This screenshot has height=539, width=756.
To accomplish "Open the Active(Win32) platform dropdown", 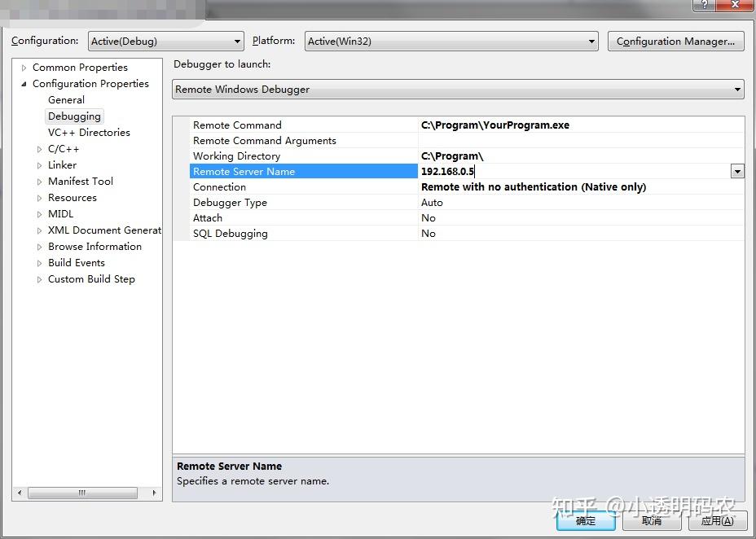I will [x=591, y=41].
